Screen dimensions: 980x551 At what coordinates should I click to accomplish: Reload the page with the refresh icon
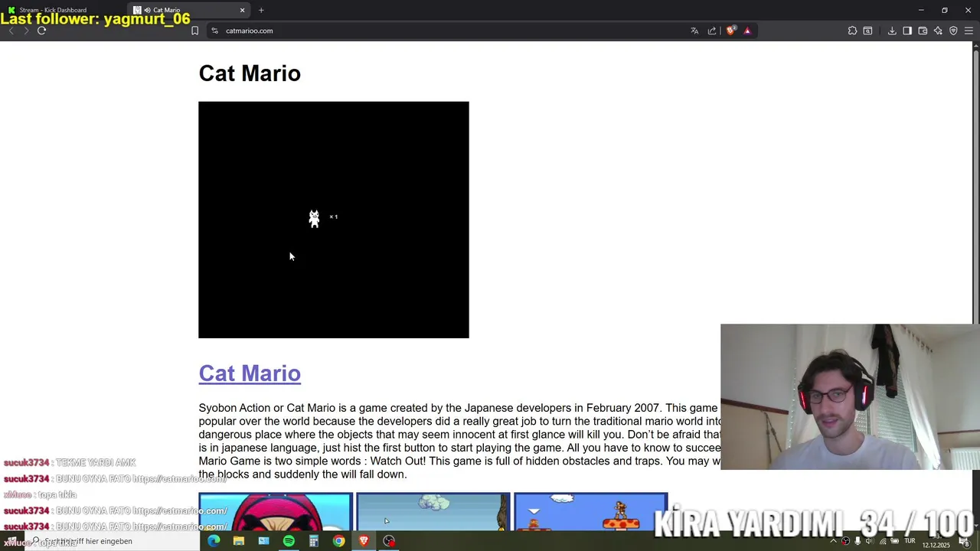[x=41, y=31]
